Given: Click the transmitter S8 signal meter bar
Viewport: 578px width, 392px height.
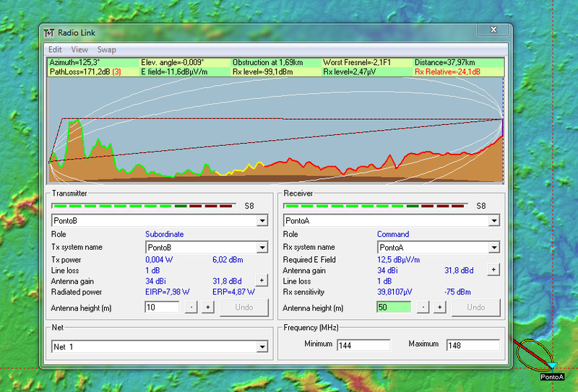Looking at the screenshot, I should click(x=143, y=206).
